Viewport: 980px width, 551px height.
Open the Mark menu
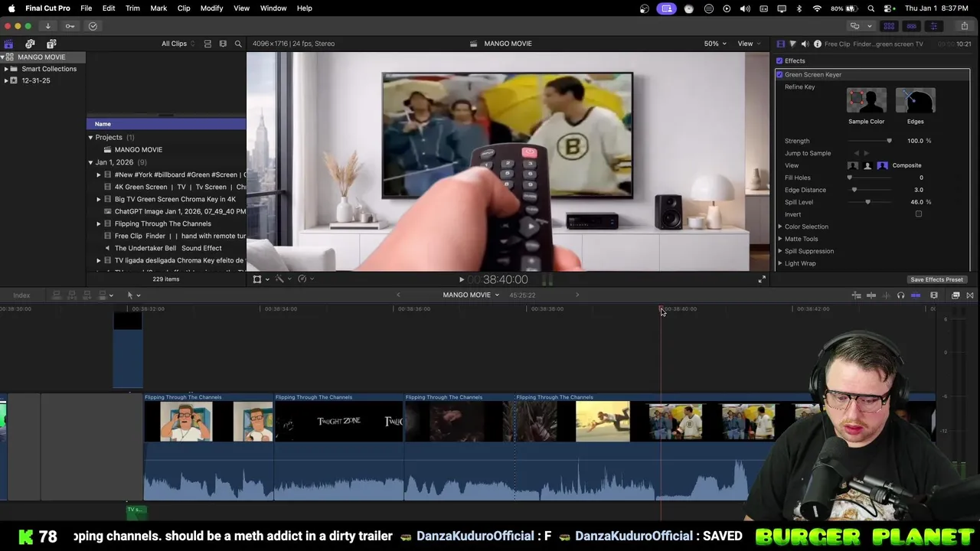coord(158,8)
